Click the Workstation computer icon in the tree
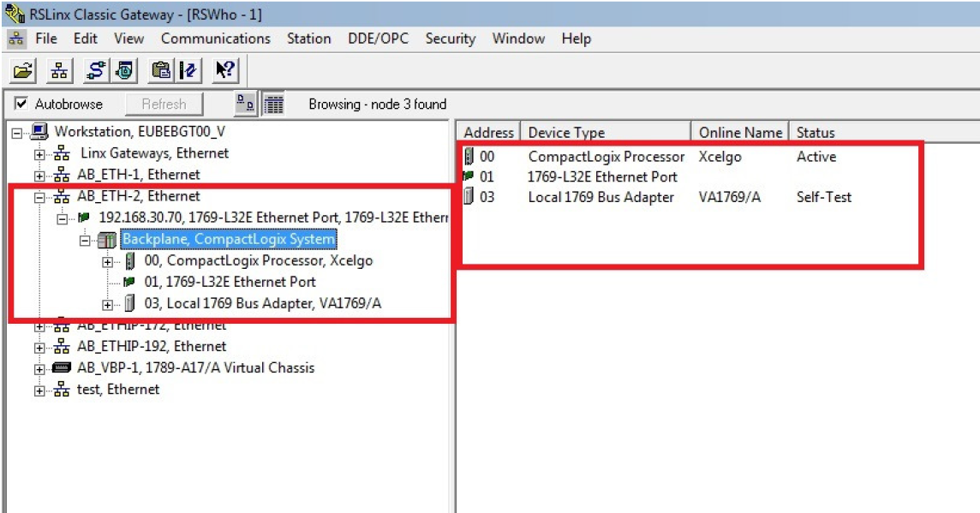The image size is (980, 513). pyautogui.click(x=39, y=131)
